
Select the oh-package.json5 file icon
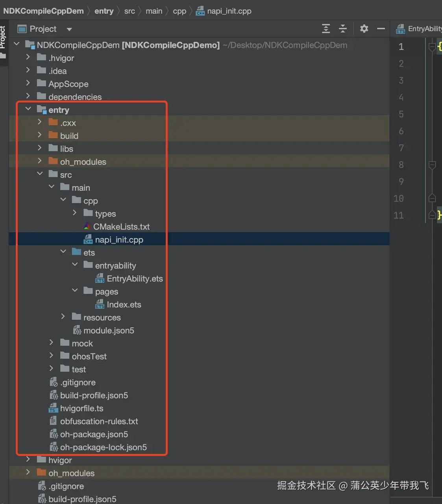(54, 434)
